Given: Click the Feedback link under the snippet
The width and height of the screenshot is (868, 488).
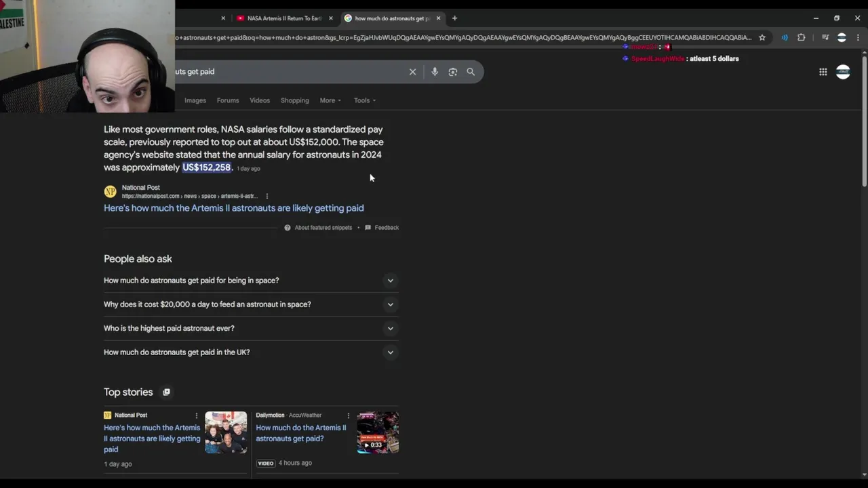Looking at the screenshot, I should pyautogui.click(x=387, y=228).
